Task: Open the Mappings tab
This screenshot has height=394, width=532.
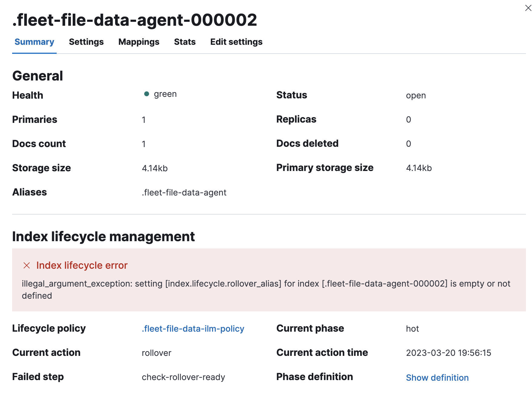Action: 139,42
